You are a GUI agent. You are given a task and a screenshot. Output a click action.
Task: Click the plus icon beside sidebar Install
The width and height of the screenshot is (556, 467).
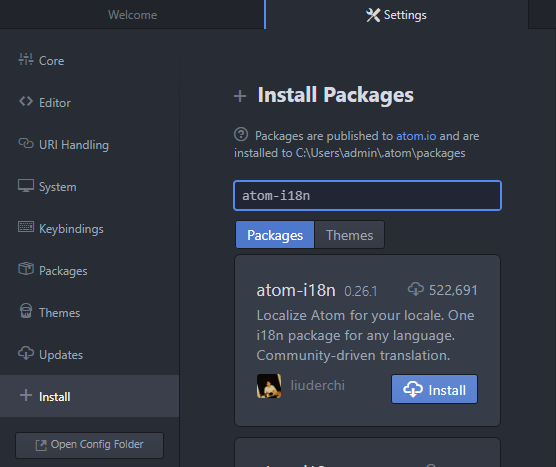(x=26, y=395)
